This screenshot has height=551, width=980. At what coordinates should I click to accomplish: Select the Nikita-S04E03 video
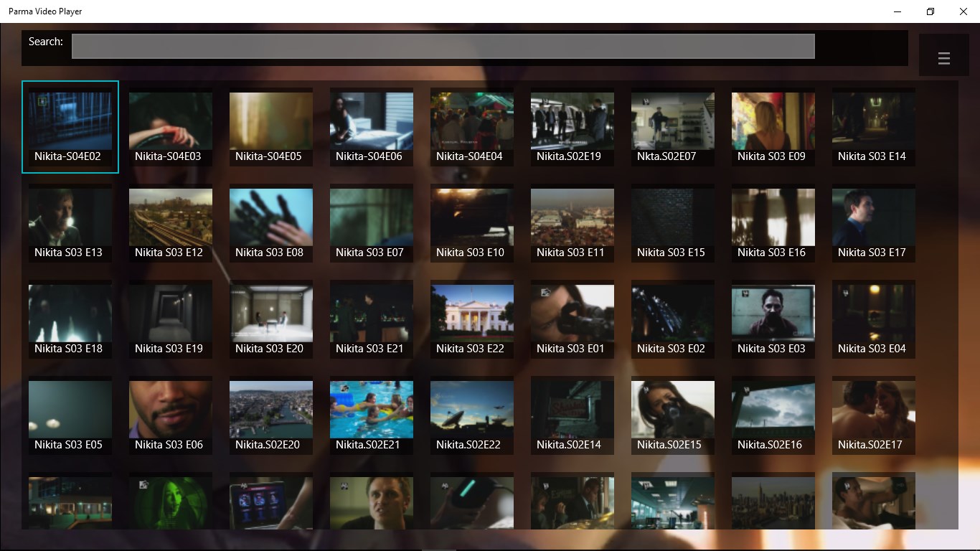click(171, 127)
